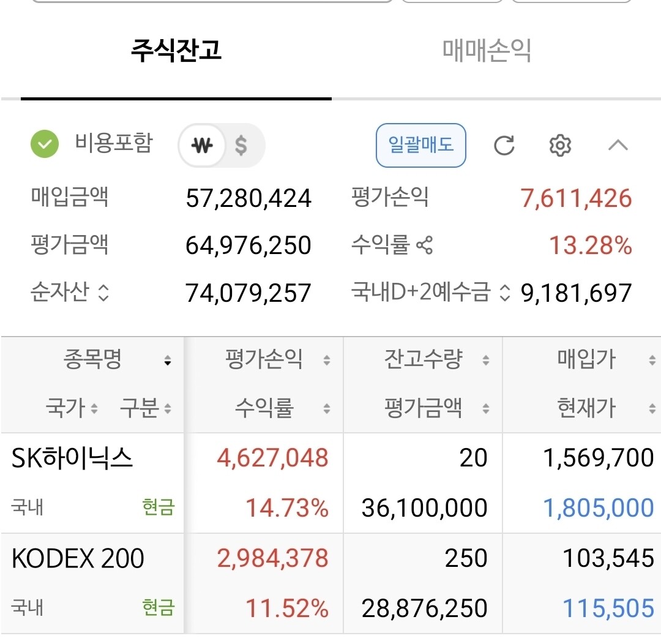The image size is (661, 644).
Task: Click the total 평가손익 value 7,611,426
Action: tap(577, 198)
